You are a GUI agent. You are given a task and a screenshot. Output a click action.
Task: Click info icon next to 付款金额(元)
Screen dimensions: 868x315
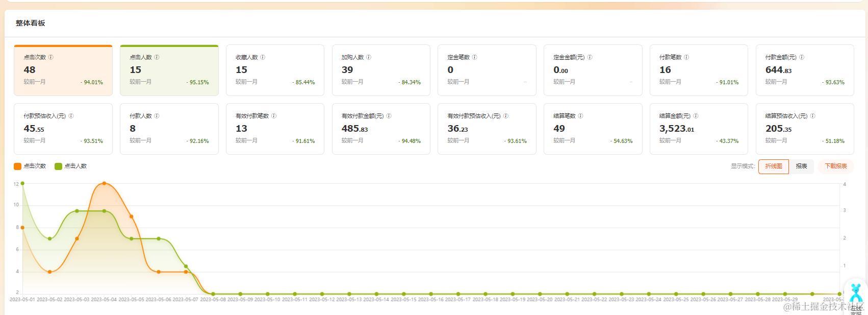point(802,57)
